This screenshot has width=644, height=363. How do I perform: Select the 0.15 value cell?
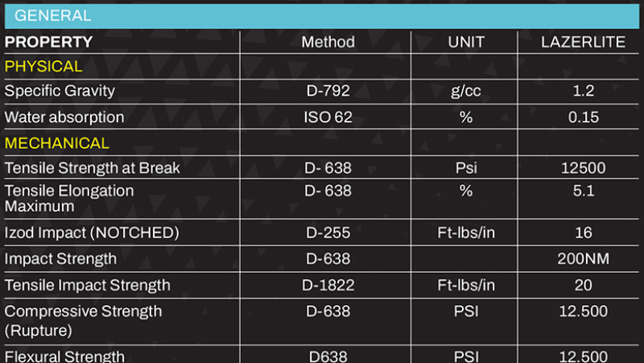pyautogui.click(x=583, y=118)
